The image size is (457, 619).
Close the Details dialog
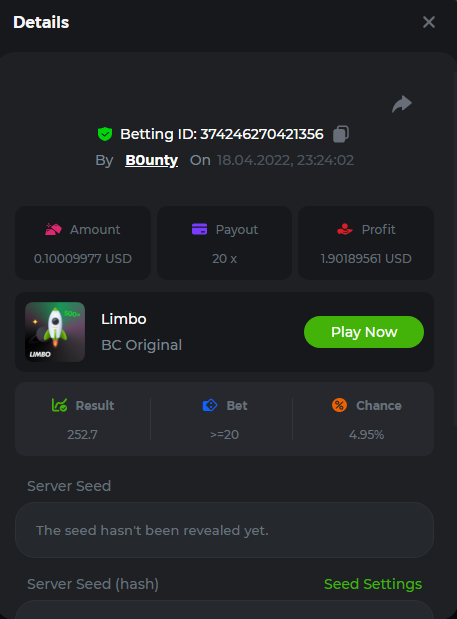pos(429,22)
